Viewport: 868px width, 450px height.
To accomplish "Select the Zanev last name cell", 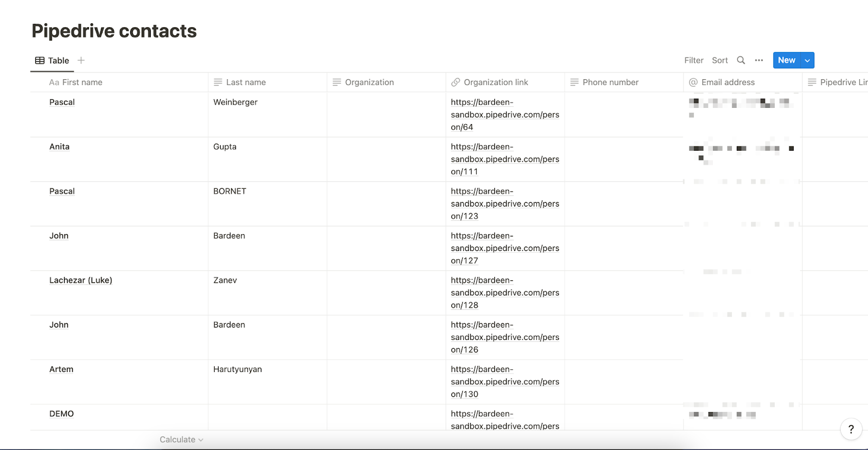I will coord(267,292).
